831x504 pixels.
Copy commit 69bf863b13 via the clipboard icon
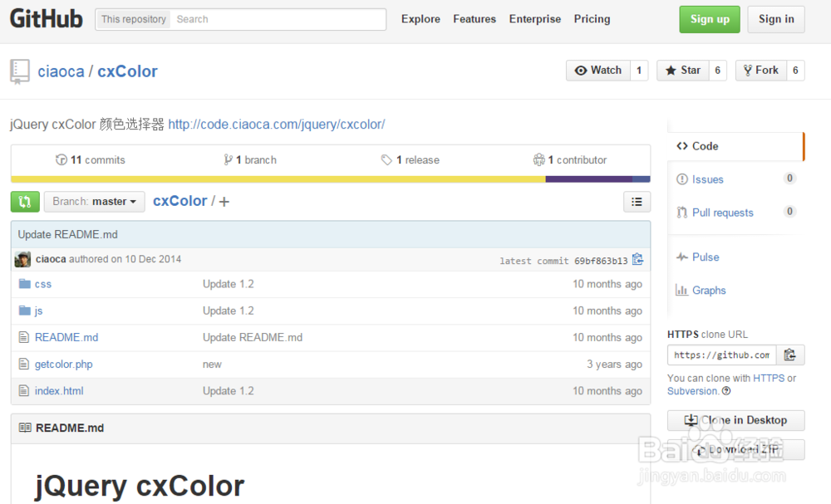pos(637,259)
